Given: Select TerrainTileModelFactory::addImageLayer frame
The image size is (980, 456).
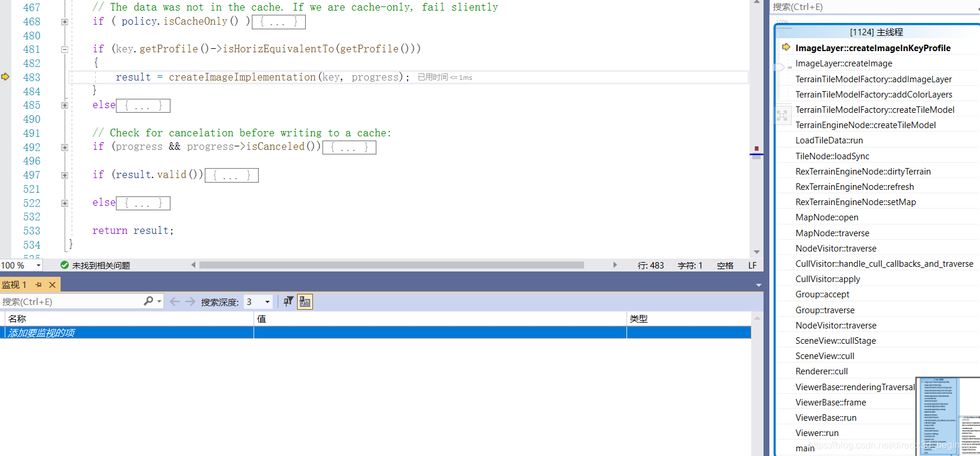Looking at the screenshot, I should coord(874,79).
